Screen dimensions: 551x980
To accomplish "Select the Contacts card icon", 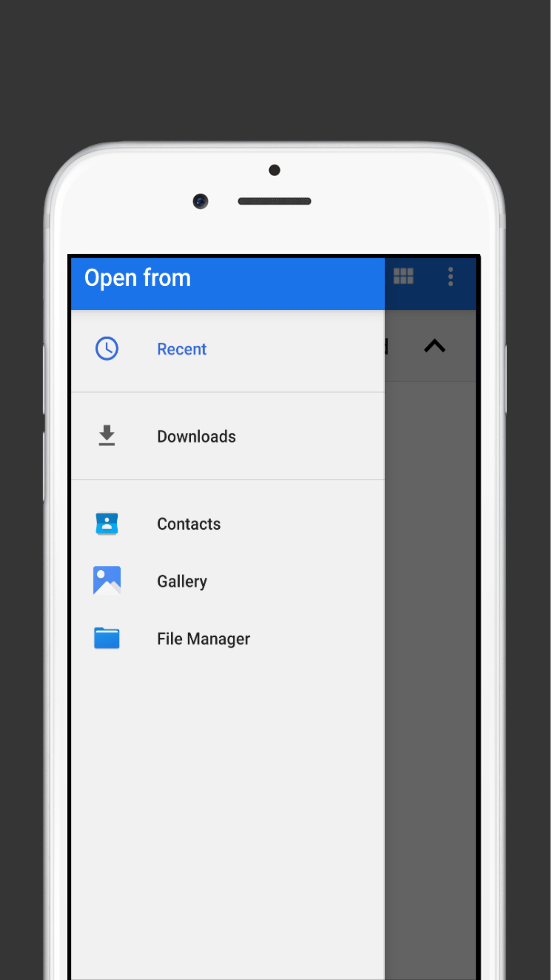I will point(107,524).
